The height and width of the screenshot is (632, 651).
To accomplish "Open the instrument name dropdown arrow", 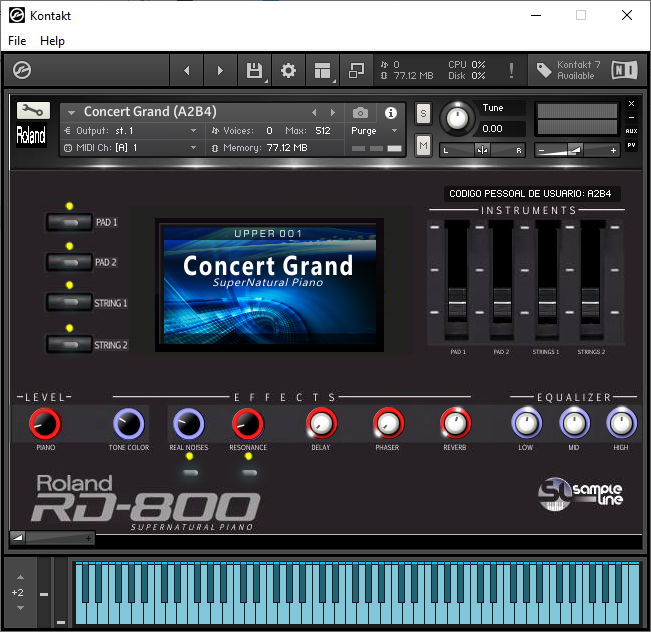I will click(x=71, y=113).
